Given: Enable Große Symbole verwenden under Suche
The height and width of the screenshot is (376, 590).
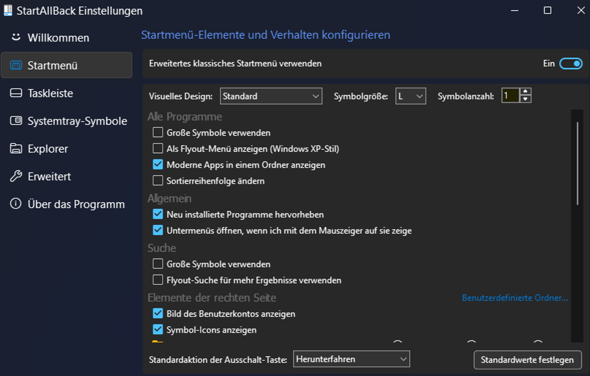Looking at the screenshot, I should (158, 264).
